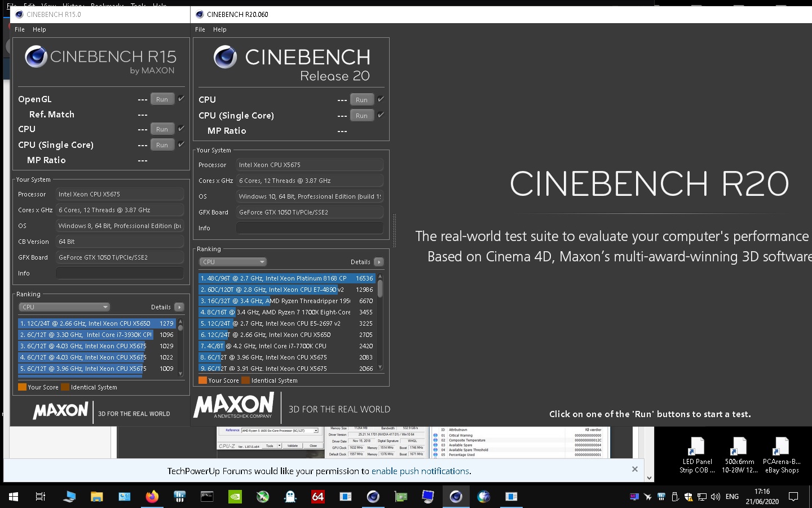The image size is (812, 508).
Task: Click the Info field in R15
Action: click(120, 273)
